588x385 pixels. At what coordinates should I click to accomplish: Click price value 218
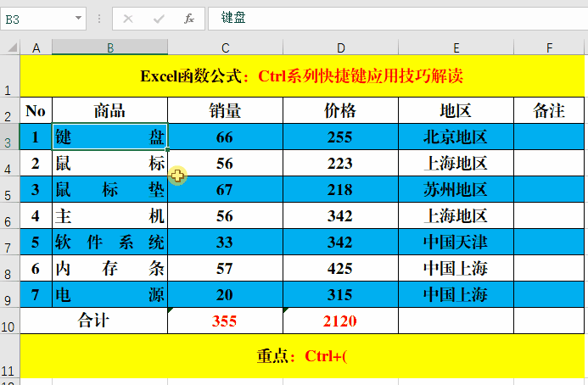click(340, 189)
